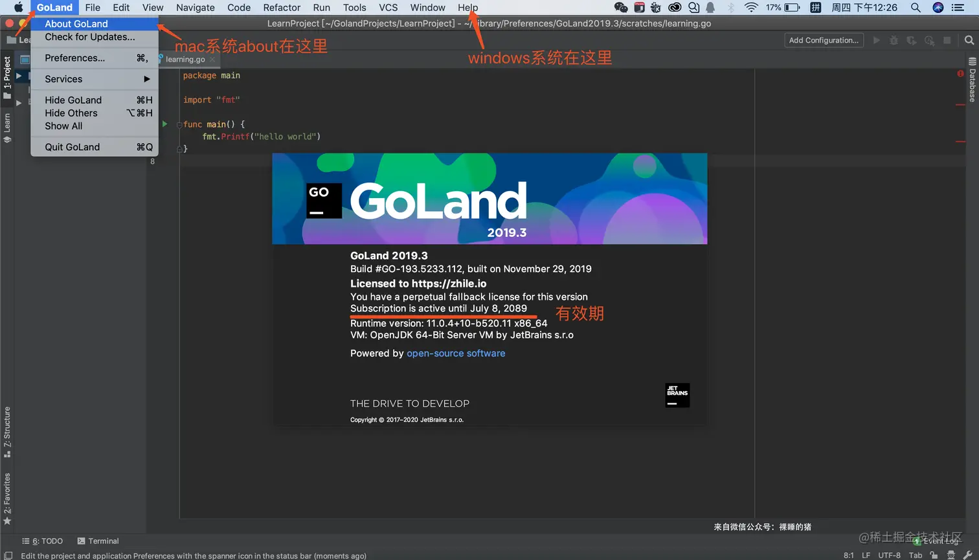Open the open-source software link
The height and width of the screenshot is (560, 979).
[x=456, y=353]
